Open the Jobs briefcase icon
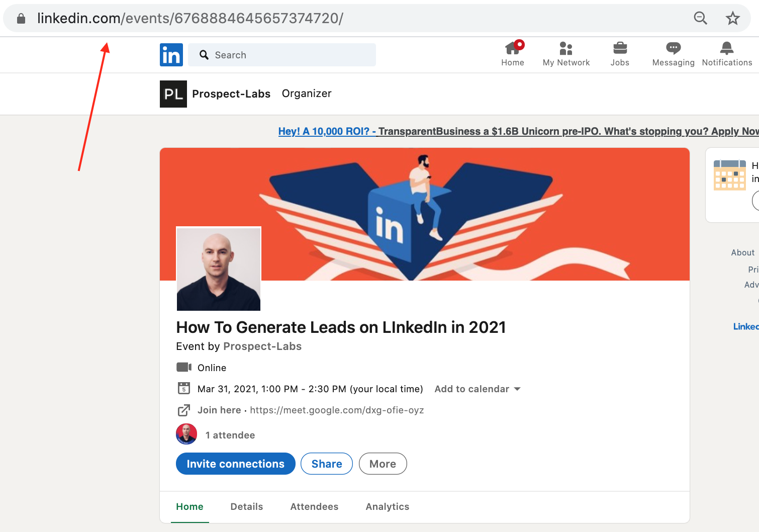Screen dimensions: 759x532 click(620, 48)
